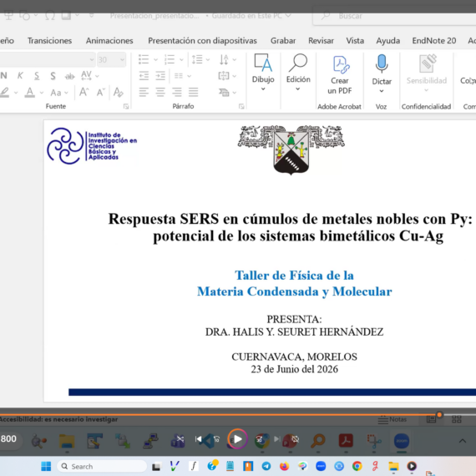Open the Animaciones tab

pos(109,41)
